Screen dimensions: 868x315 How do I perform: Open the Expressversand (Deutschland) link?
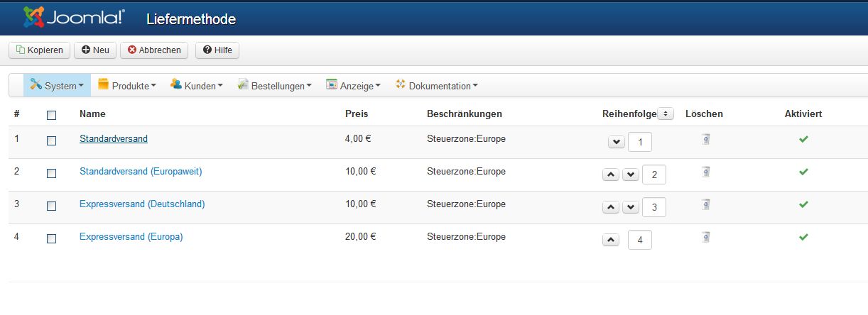click(142, 204)
